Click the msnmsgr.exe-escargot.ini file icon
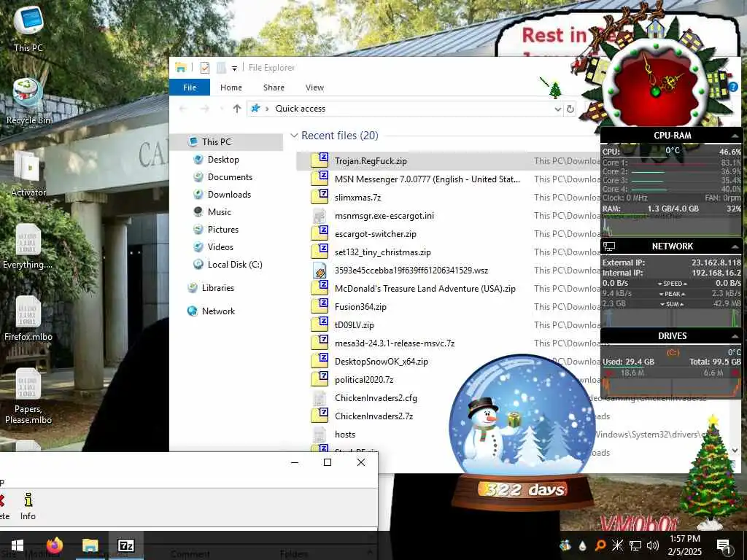The width and height of the screenshot is (747, 560). tap(320, 216)
